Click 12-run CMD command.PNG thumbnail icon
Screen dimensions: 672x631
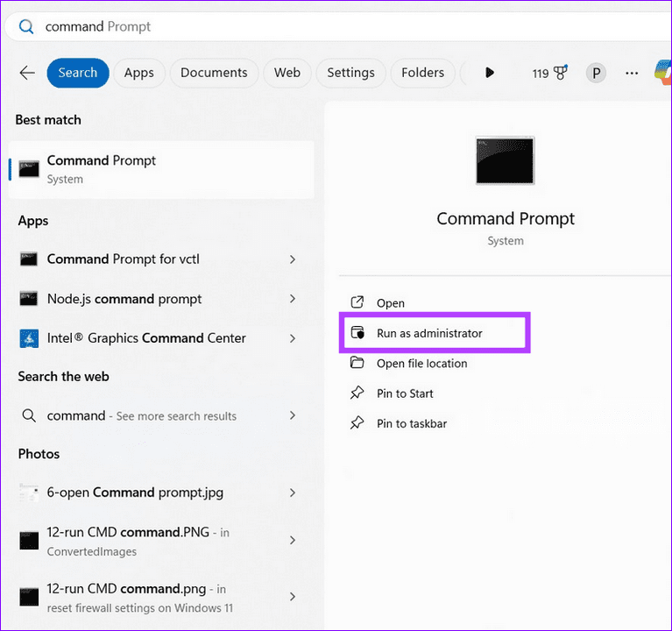tap(29, 541)
